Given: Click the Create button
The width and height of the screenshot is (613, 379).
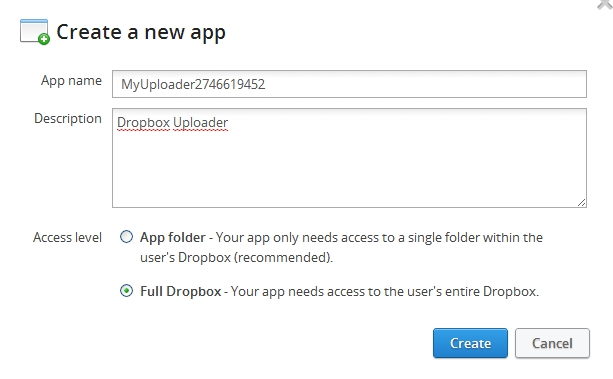Looking at the screenshot, I should click(470, 343).
